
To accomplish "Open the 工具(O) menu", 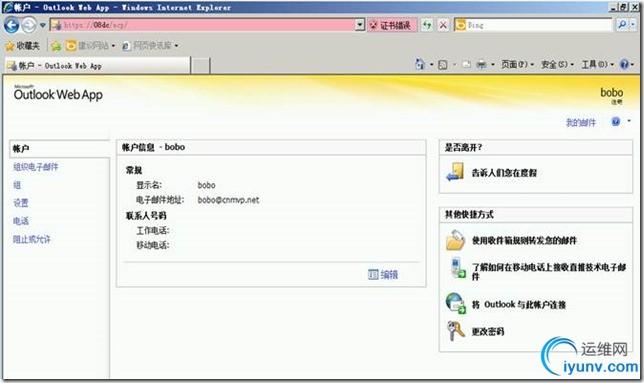I will point(597,64).
